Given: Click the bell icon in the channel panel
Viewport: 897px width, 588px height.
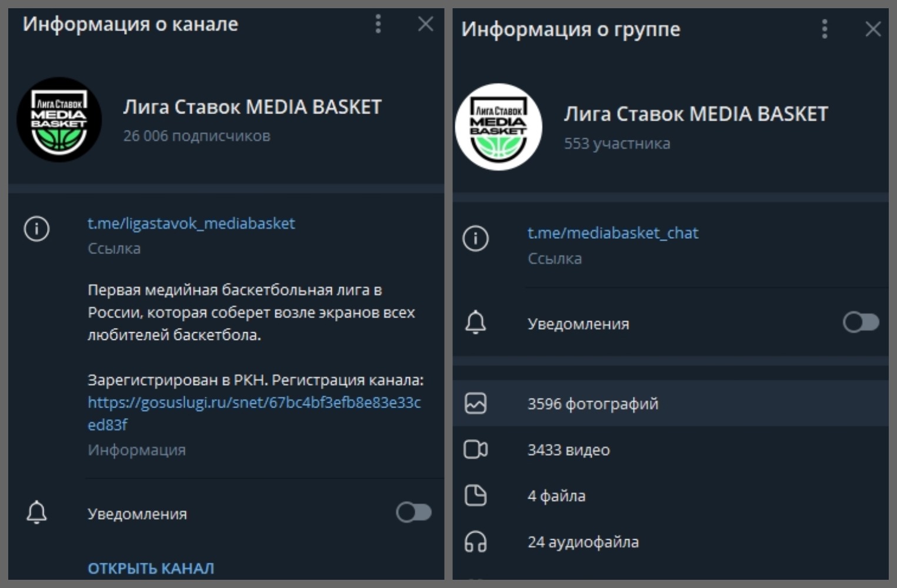Looking at the screenshot, I should (37, 513).
